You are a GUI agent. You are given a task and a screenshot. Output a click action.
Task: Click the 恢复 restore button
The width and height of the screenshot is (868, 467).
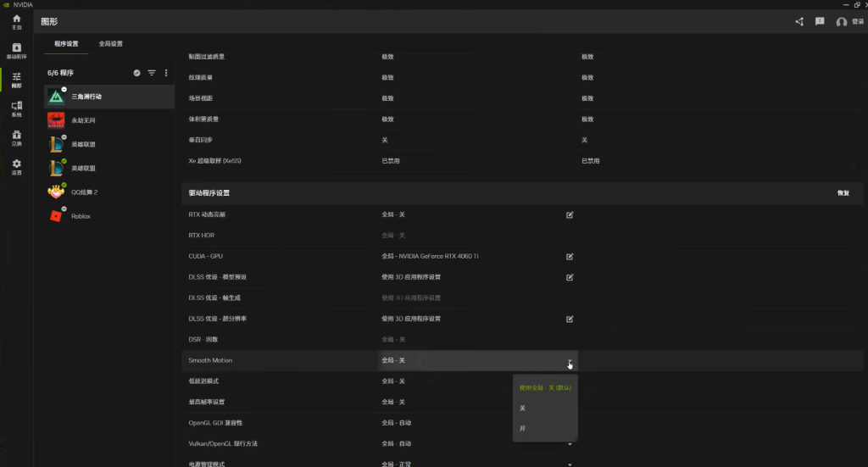click(843, 193)
